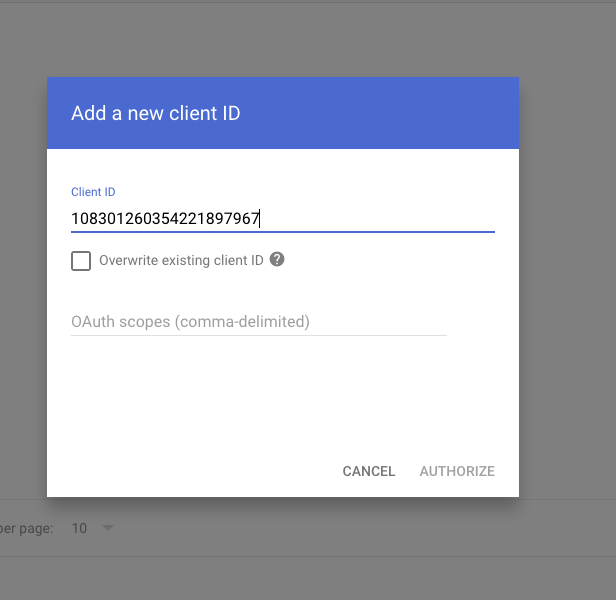Click the OAuth scopes placeholder text
The image size is (616, 600).
coord(190,322)
